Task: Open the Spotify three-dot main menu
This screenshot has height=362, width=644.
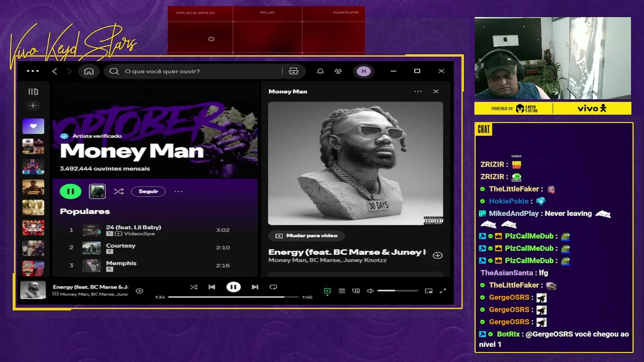Action: tap(33, 71)
